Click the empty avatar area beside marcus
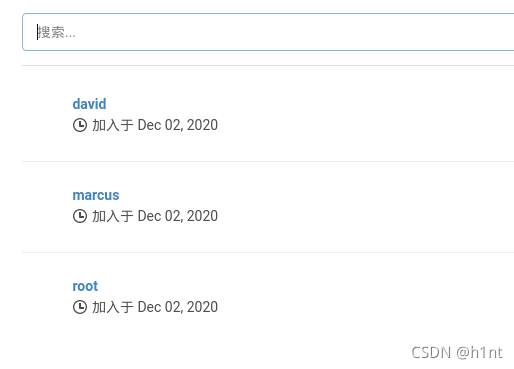 coord(46,205)
